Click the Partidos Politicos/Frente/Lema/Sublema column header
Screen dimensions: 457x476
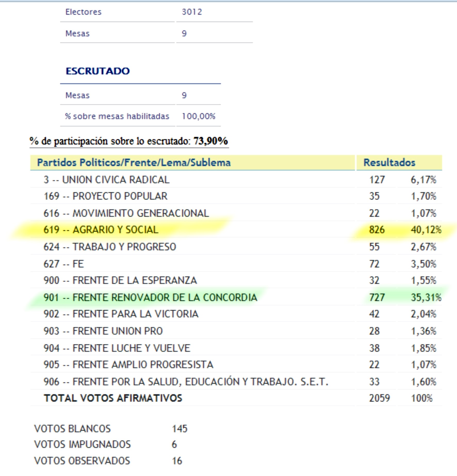click(134, 162)
